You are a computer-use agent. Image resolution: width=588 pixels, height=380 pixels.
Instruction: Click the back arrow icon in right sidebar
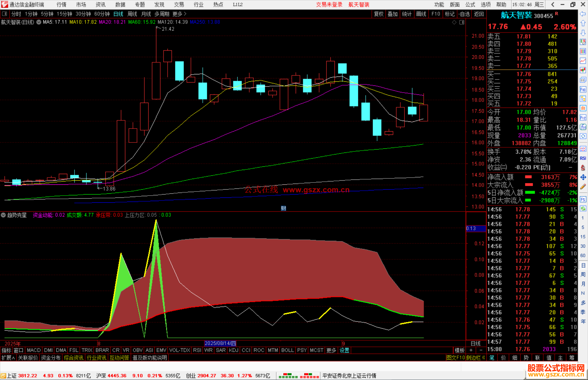tap(583, 14)
